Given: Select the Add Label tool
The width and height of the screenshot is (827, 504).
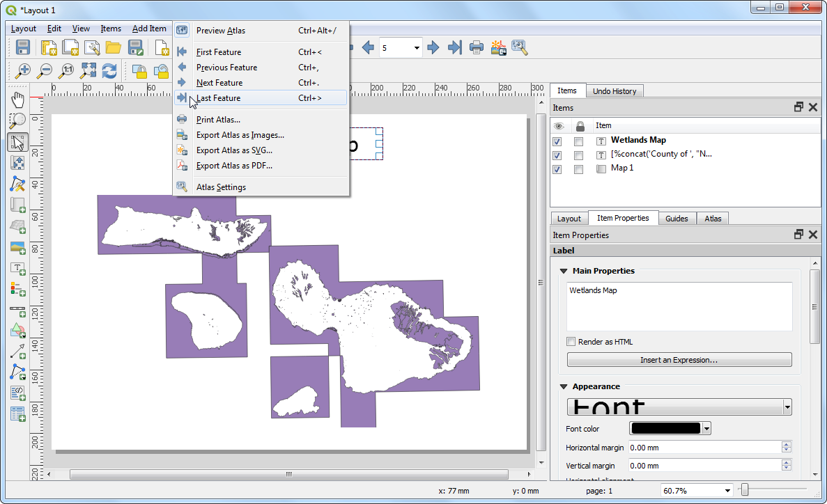Looking at the screenshot, I should click(x=18, y=269).
